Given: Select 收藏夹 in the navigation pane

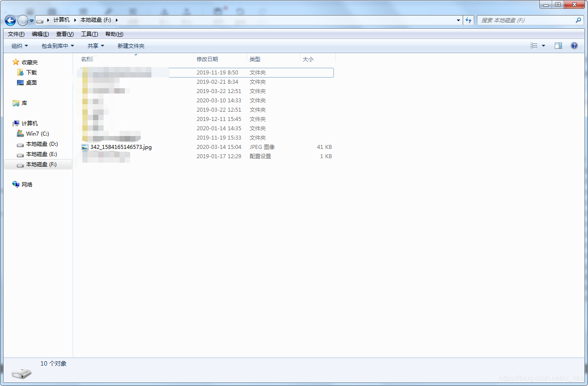Looking at the screenshot, I should click(x=30, y=62).
